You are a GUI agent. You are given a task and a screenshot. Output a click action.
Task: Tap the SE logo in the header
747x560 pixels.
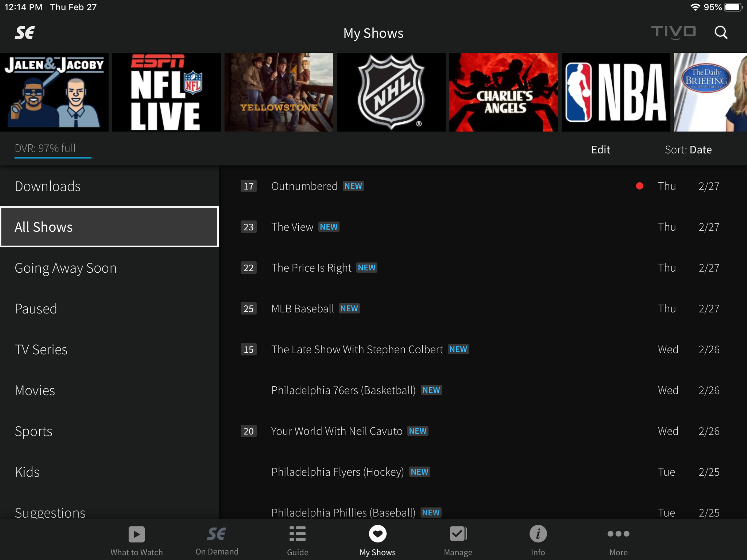tap(25, 33)
